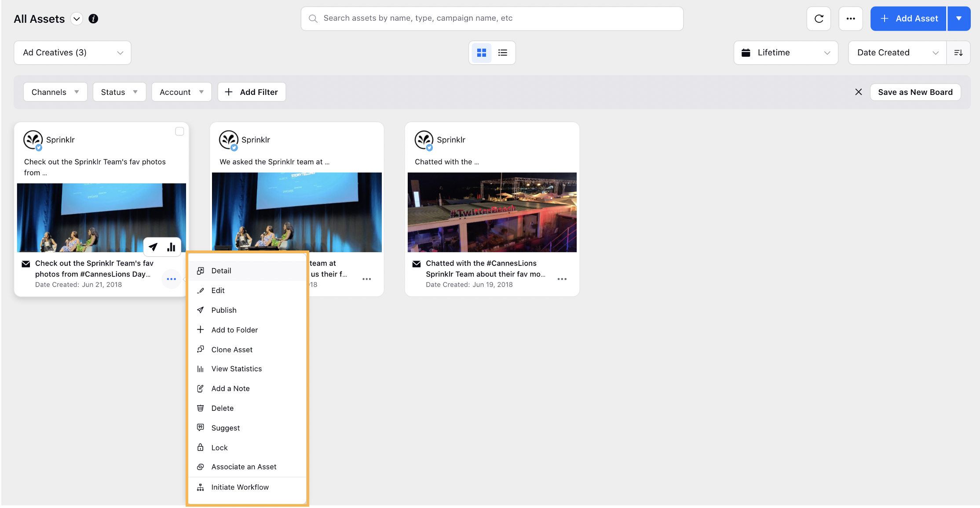Image resolution: width=980 pixels, height=508 pixels.
Task: Select Edit from the context menu
Action: 247,290
